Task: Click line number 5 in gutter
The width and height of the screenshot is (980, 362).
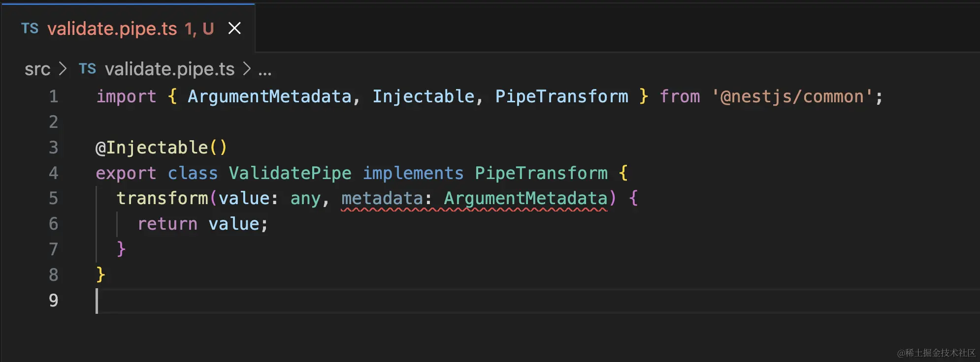Action: pyautogui.click(x=53, y=198)
